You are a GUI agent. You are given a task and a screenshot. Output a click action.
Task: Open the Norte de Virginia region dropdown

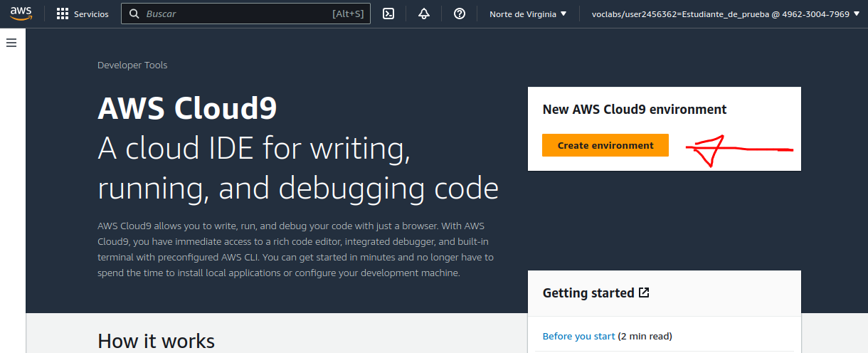point(528,14)
